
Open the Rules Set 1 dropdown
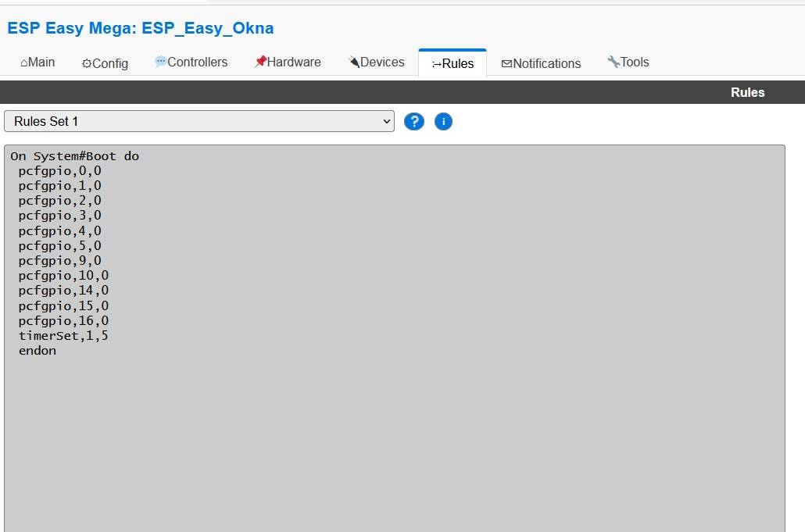199,121
